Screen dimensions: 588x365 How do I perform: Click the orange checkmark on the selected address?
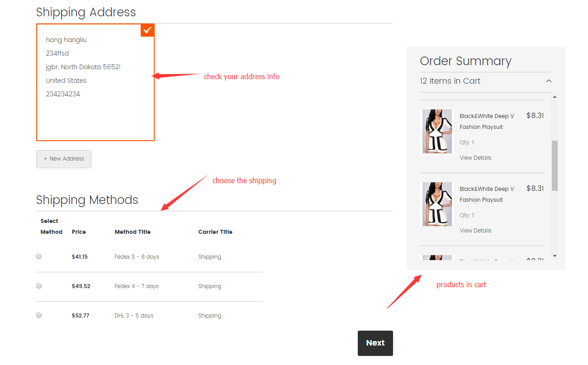(x=147, y=30)
